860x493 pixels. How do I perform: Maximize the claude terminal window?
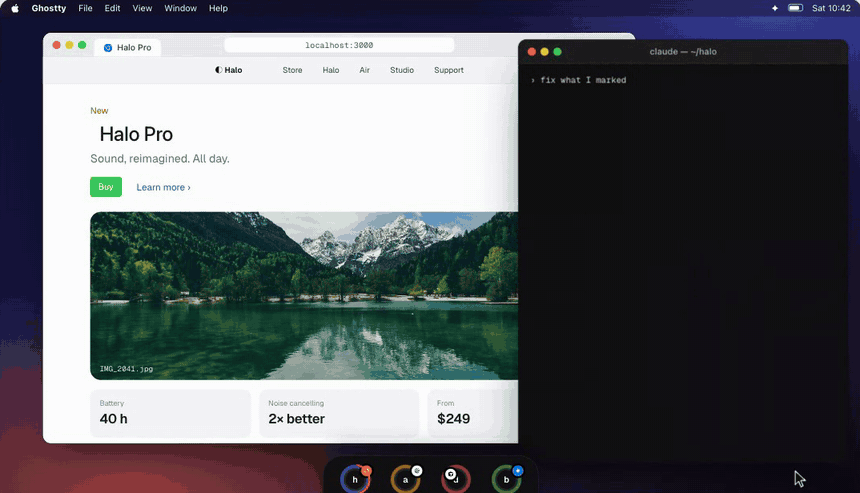point(557,52)
